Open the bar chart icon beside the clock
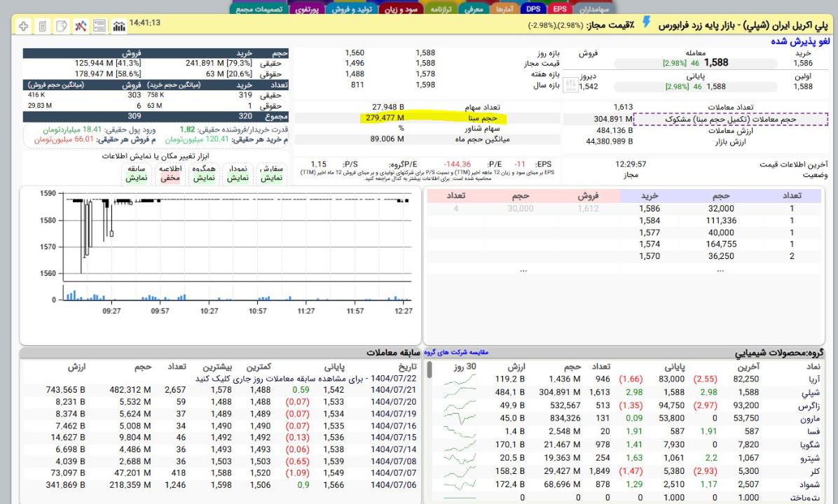This screenshot has width=838, height=504. point(118,27)
